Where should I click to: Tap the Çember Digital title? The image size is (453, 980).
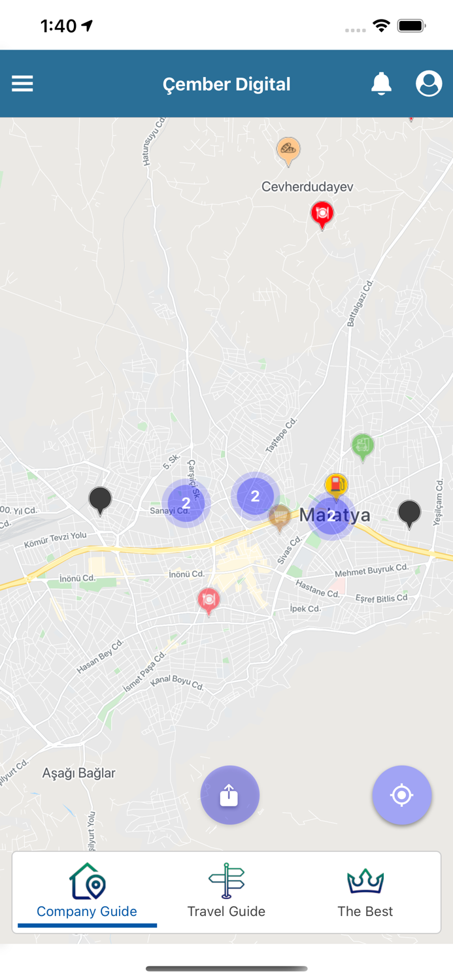(x=226, y=84)
